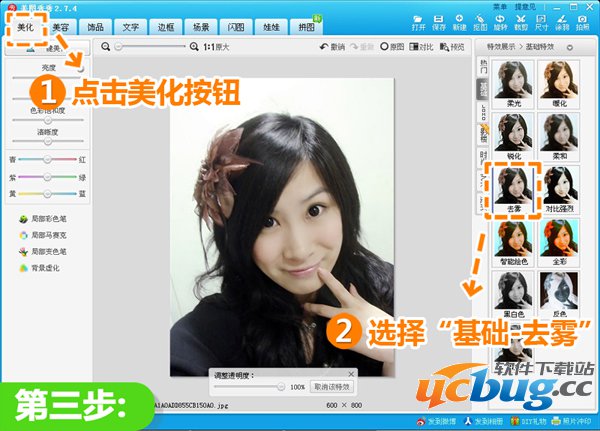Image resolution: width=600 pixels, height=431 pixels.
Task: Apply the 暖化 effect thumbnail
Action: click(x=559, y=84)
